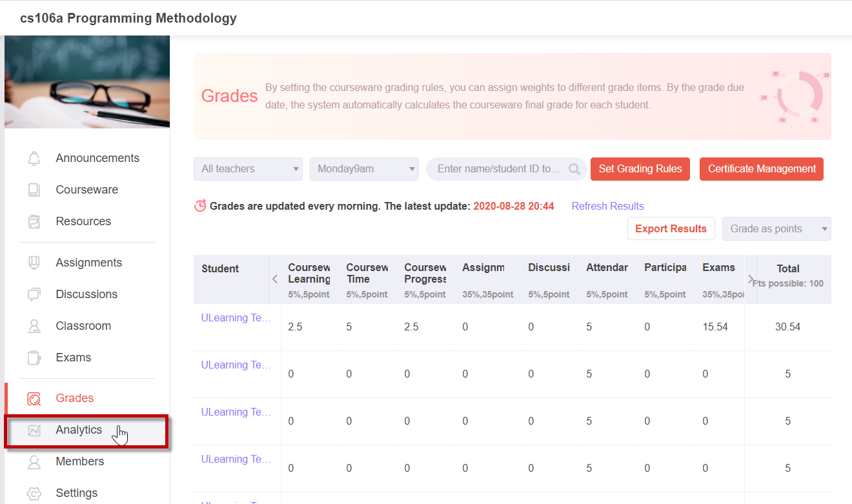Click the Student column header

tap(220, 269)
